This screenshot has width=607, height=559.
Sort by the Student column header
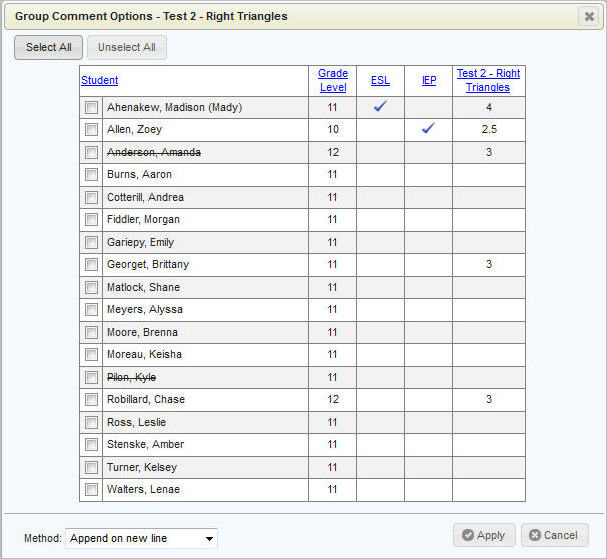coord(99,81)
